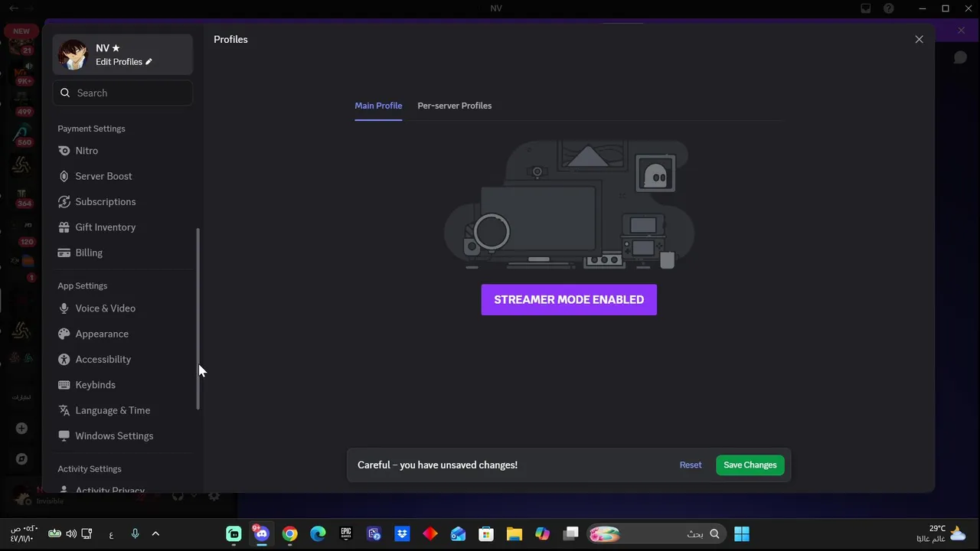Open the Nitro settings page
Screen dimensions: 980x551
click(x=122, y=151)
